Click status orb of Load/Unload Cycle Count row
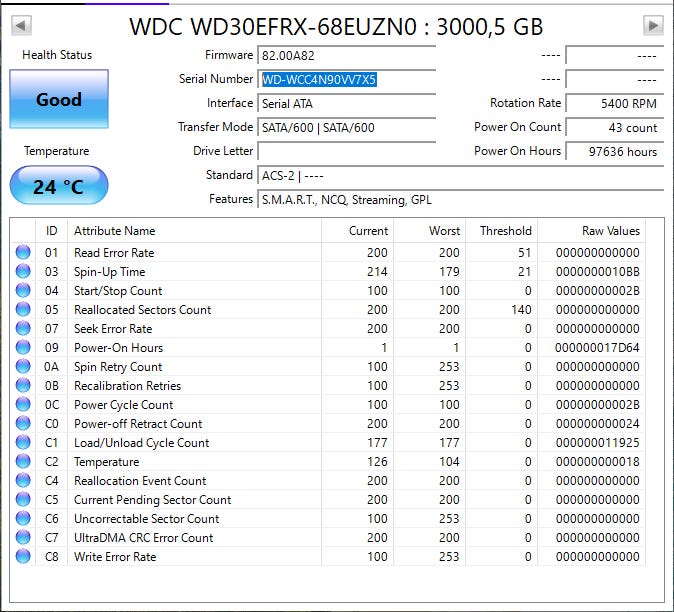 click(x=23, y=442)
